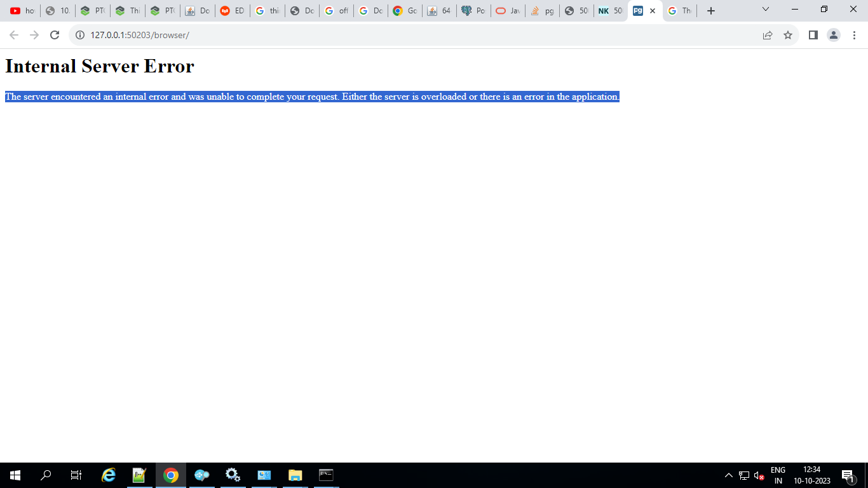
Task: Open the YouTube tab's favicon
Action: point(14,10)
